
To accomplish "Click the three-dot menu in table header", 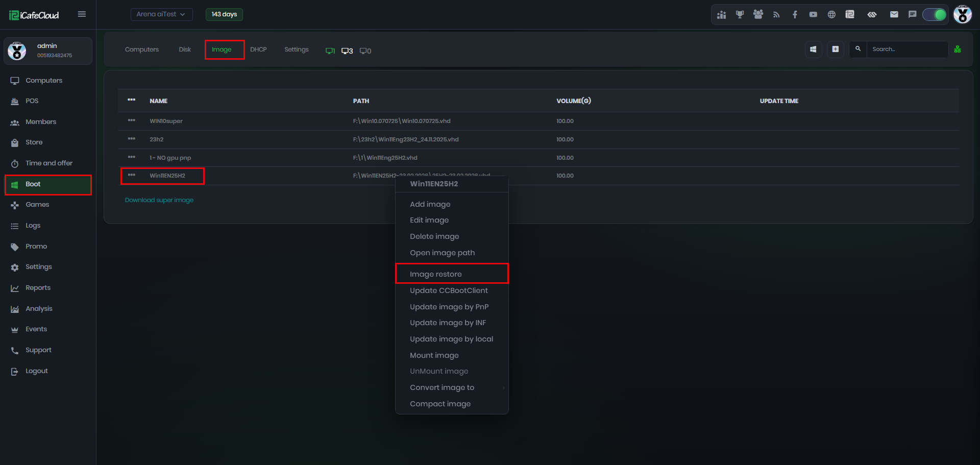I will 132,100.
